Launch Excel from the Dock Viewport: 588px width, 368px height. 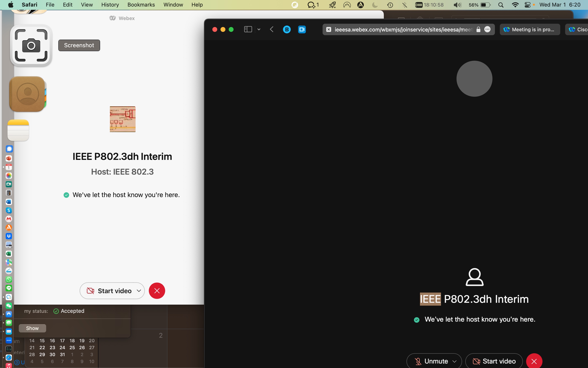point(9,254)
